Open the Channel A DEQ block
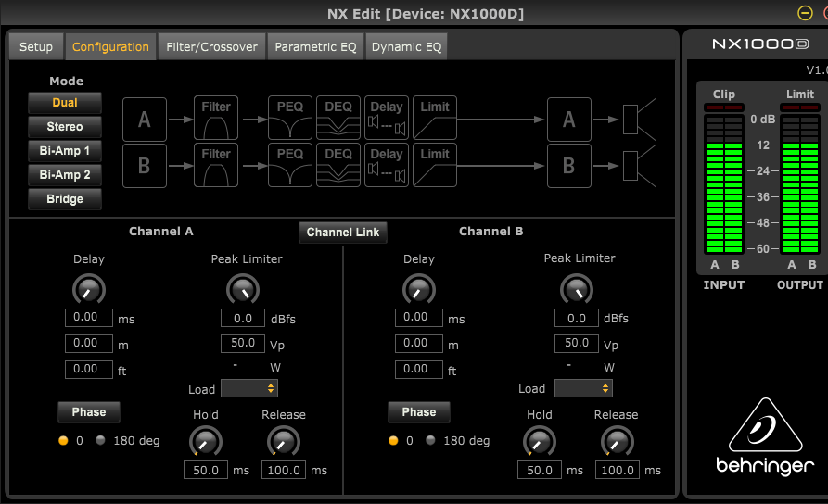The image size is (828, 504). pos(338,118)
